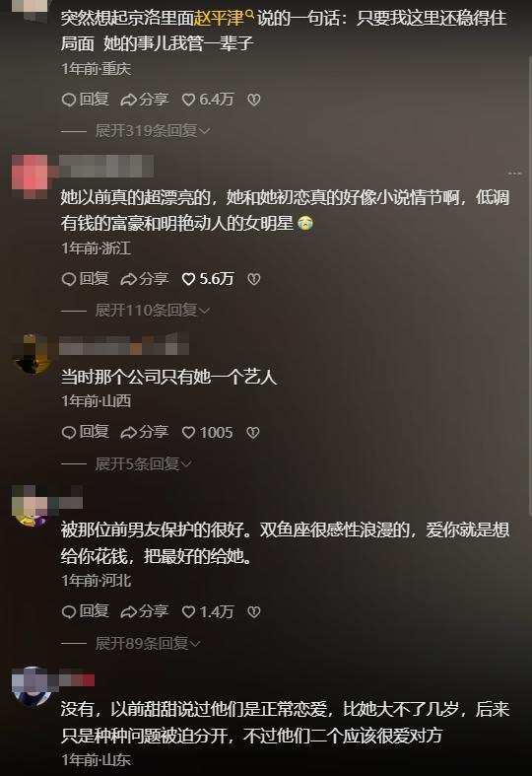532x776 pixels.
Task: Share the comment from 重庆
Action: click(145, 100)
